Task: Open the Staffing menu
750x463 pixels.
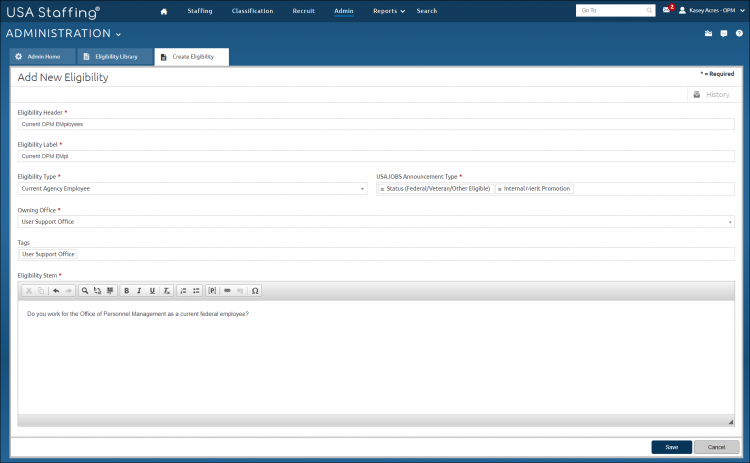Action: (x=199, y=11)
